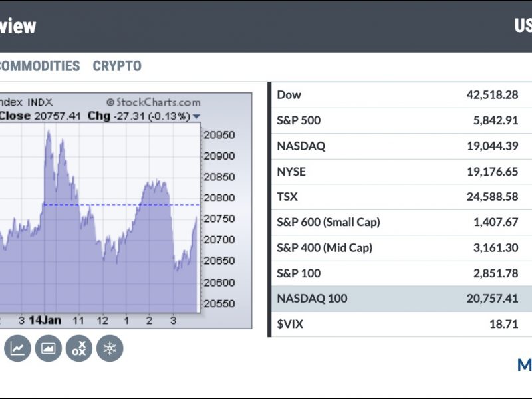
Task: Select the S&P 600 (Small Cap) row
Action: click(x=402, y=222)
